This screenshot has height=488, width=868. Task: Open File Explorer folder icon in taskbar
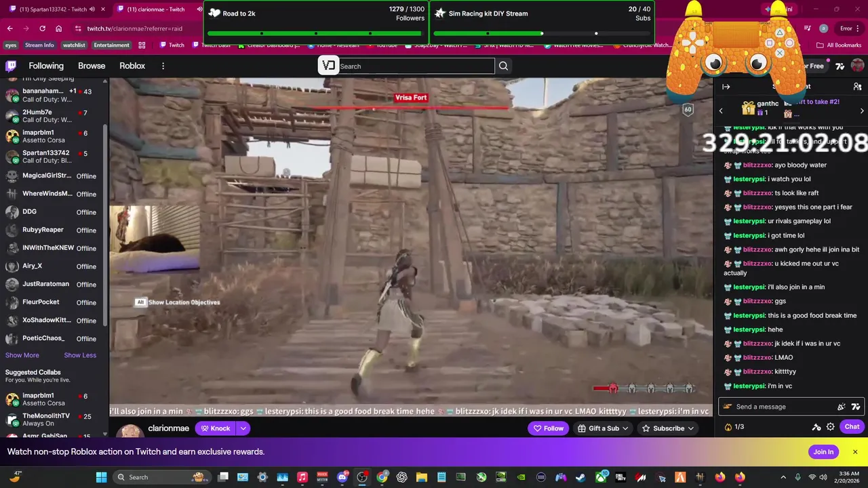(x=422, y=477)
